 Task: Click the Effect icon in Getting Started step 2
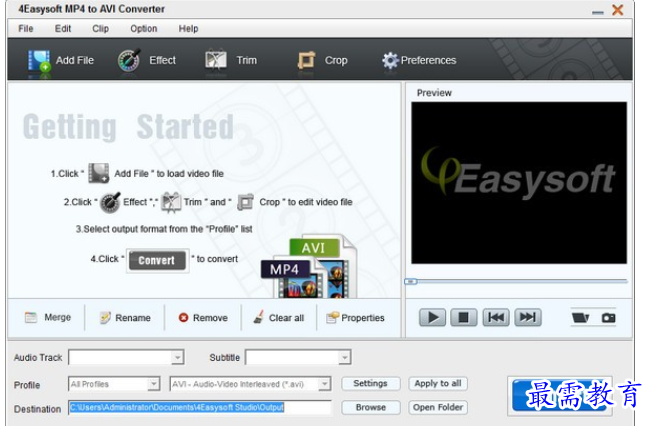110,202
